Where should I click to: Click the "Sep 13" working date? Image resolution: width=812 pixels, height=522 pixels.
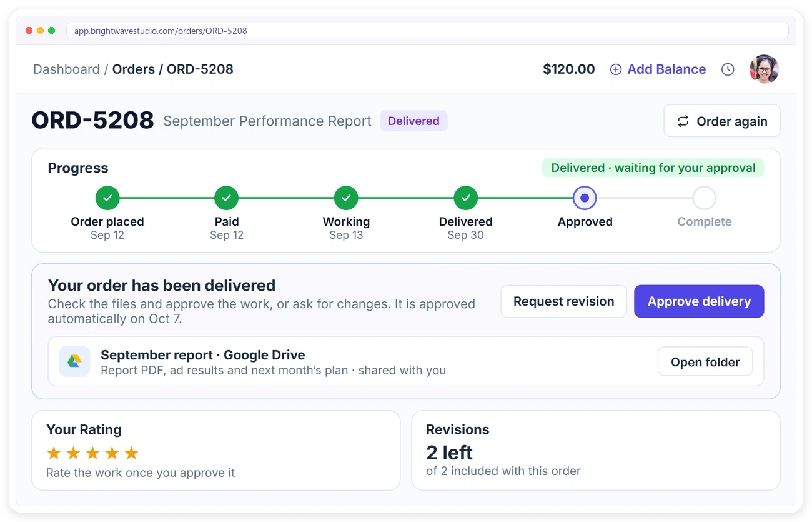tap(346, 235)
